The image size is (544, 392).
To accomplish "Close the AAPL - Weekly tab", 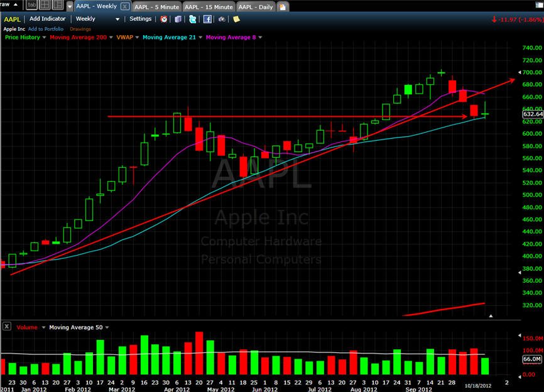I will pyautogui.click(x=125, y=6).
